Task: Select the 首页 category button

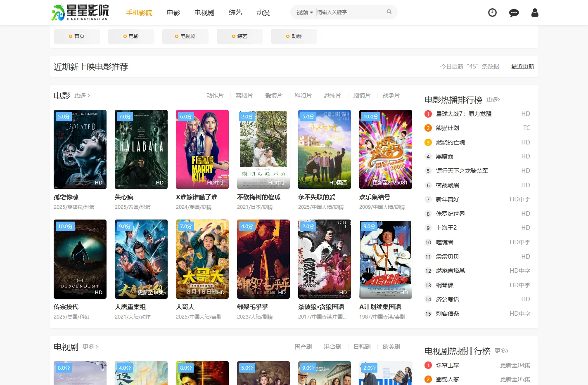Action: click(77, 36)
